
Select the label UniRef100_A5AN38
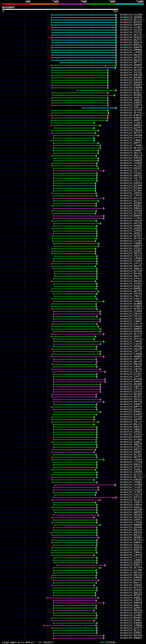131,65
